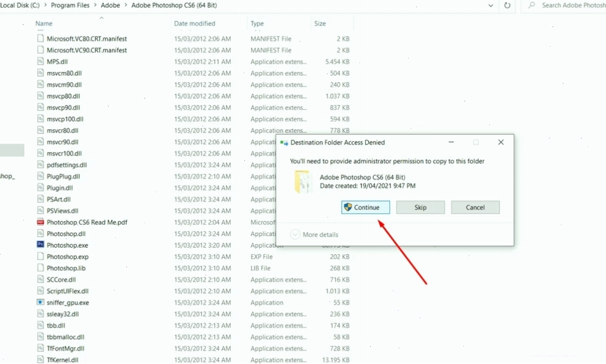Screen dimensions: 606x364
Task: Click the msvcp100.dll file icon
Action: tap(40, 119)
